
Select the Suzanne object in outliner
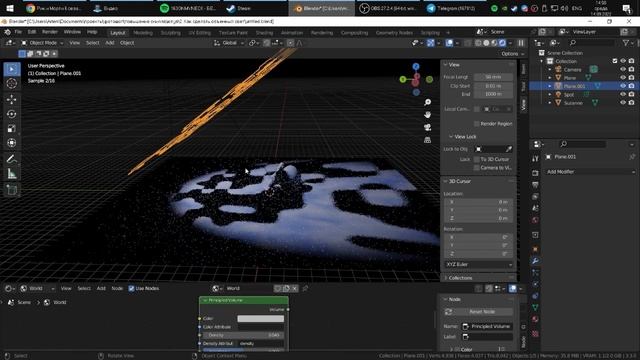(573, 103)
